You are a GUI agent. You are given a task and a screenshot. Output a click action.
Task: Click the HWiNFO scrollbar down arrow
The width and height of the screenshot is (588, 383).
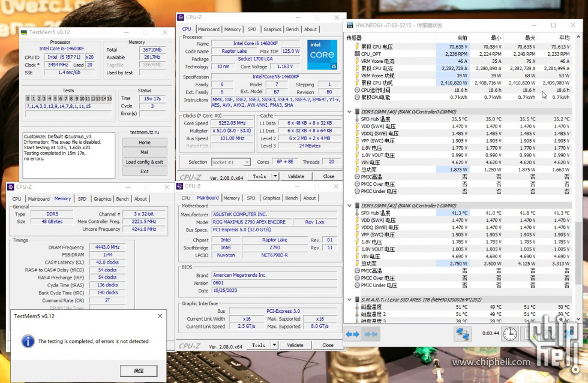point(578,319)
